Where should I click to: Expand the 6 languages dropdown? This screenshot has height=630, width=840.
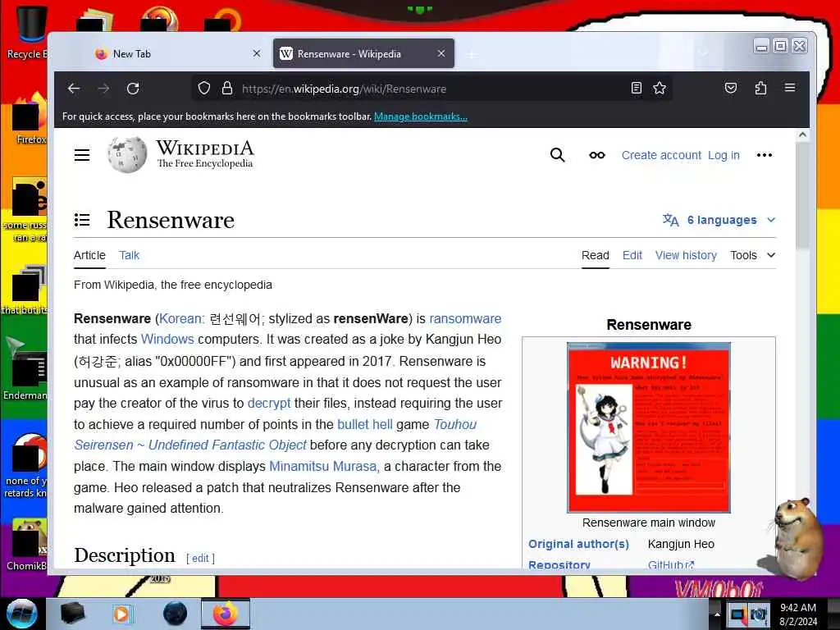pos(719,220)
